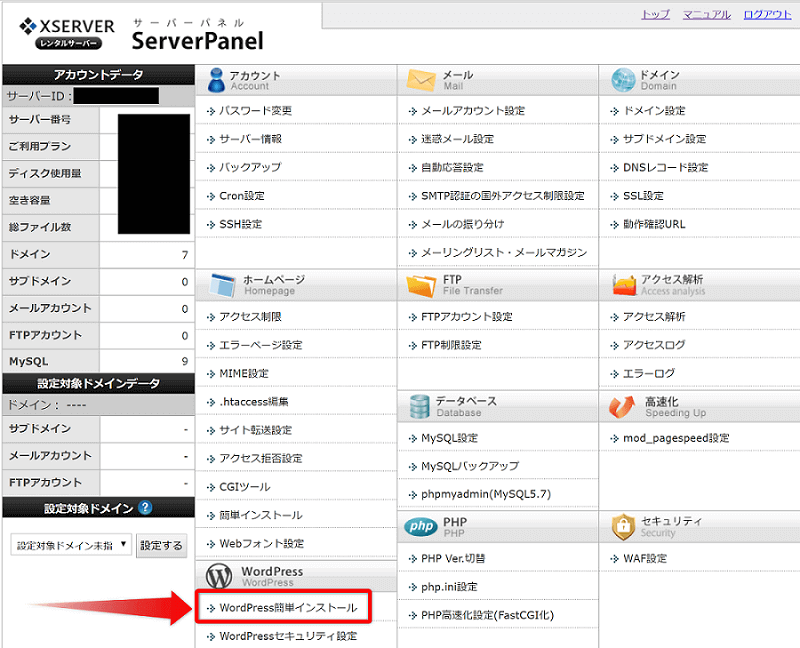This screenshot has width=800, height=648.
Task: Open the トップ link
Action: click(655, 15)
